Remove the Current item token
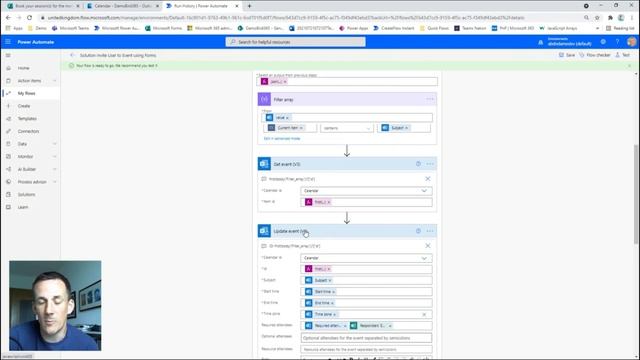640x360 pixels. pos(301,128)
